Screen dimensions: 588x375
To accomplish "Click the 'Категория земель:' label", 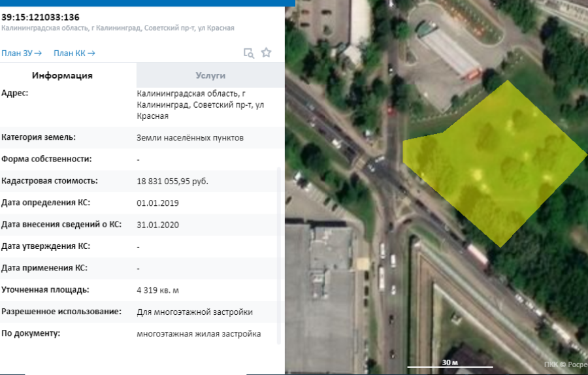I will click(39, 137).
